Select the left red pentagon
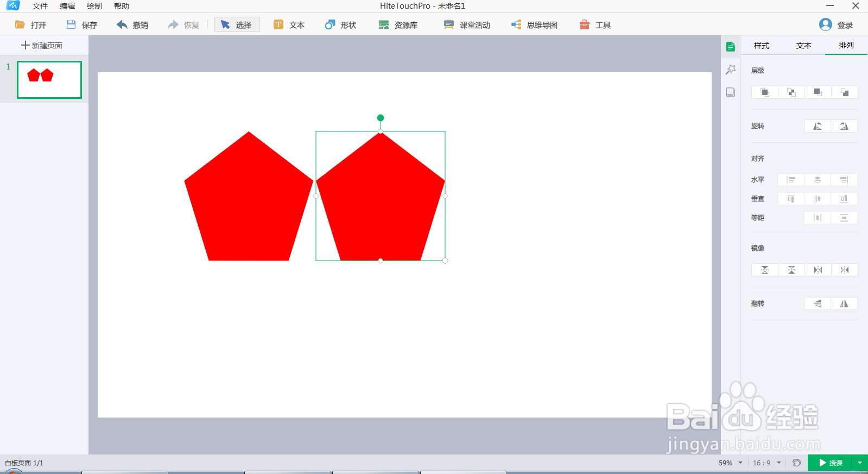The height and width of the screenshot is (474, 868). click(x=249, y=196)
